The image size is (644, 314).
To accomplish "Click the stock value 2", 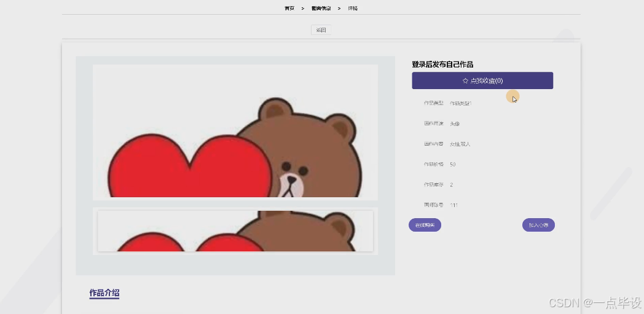I will click(x=452, y=185).
